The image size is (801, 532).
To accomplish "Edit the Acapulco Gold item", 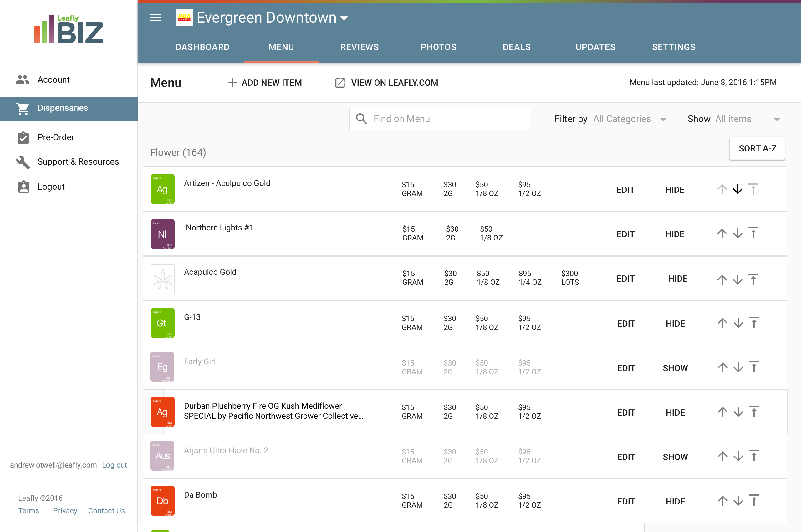I will coord(625,279).
